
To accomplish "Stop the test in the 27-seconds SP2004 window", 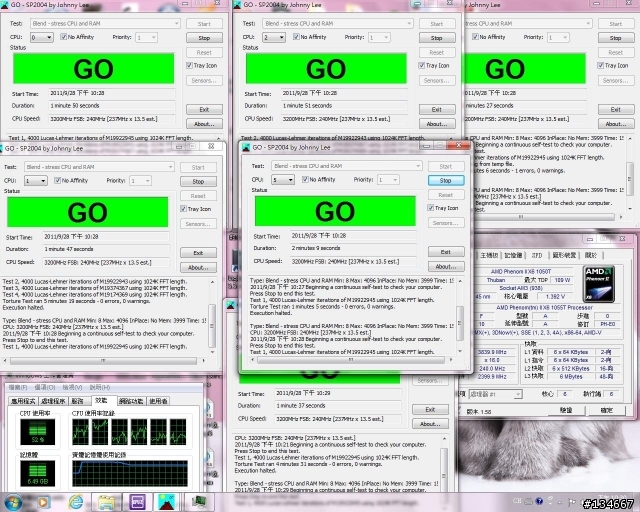I will pyautogui.click(x=616, y=38).
